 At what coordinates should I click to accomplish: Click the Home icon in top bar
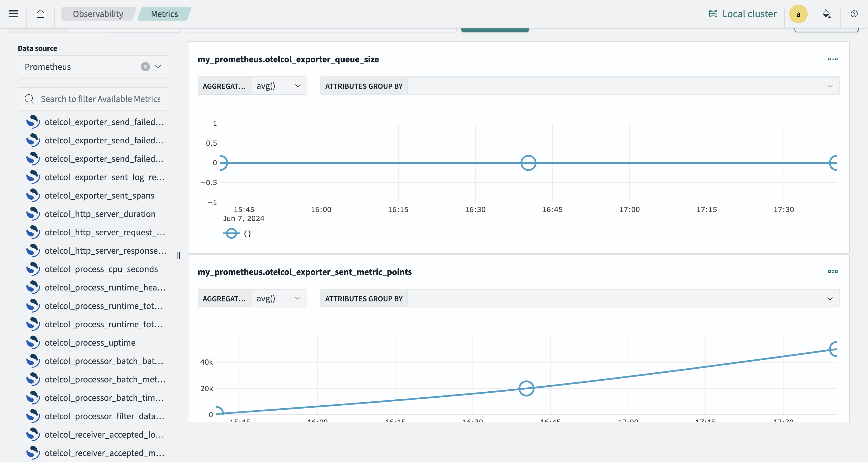(41, 14)
